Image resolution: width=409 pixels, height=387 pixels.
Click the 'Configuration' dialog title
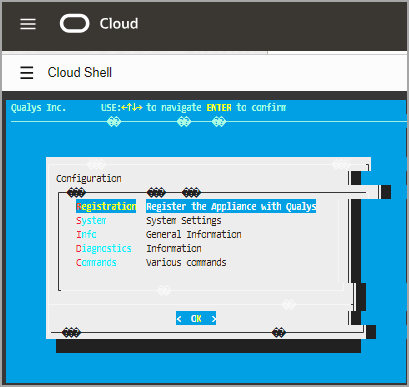pyautogui.click(x=89, y=179)
